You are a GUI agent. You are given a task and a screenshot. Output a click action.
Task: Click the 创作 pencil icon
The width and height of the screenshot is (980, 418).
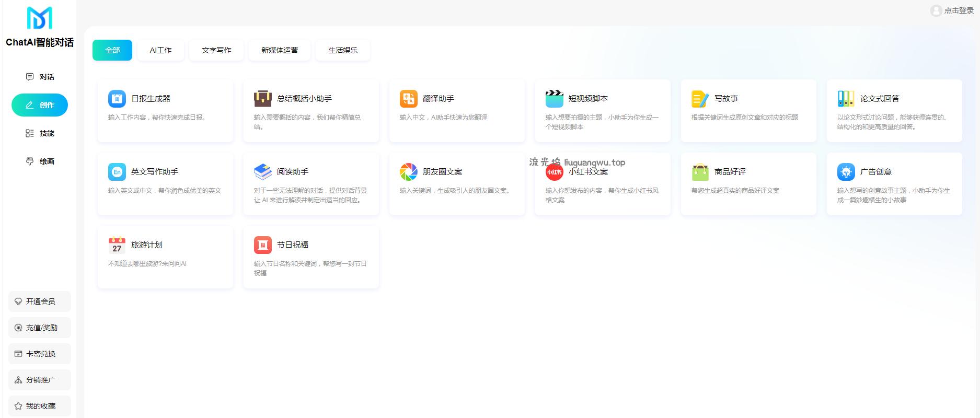pyautogui.click(x=30, y=105)
